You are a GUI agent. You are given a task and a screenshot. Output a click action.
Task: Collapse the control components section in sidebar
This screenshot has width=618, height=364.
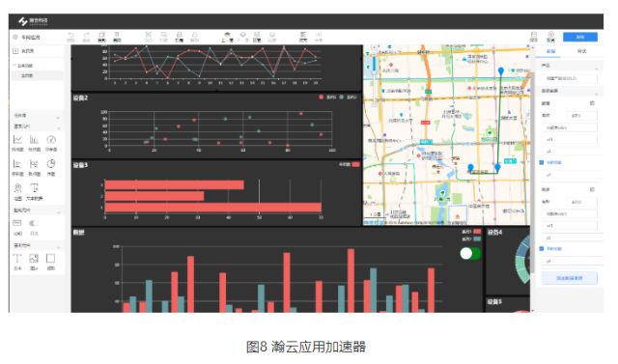pyautogui.click(x=58, y=212)
